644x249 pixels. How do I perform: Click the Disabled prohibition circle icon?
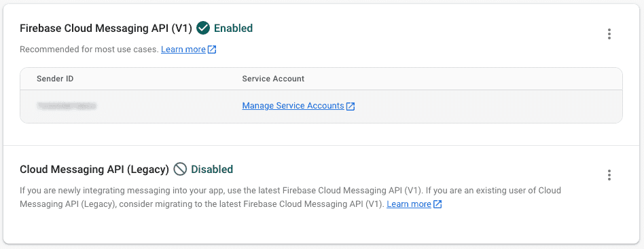[x=180, y=169]
